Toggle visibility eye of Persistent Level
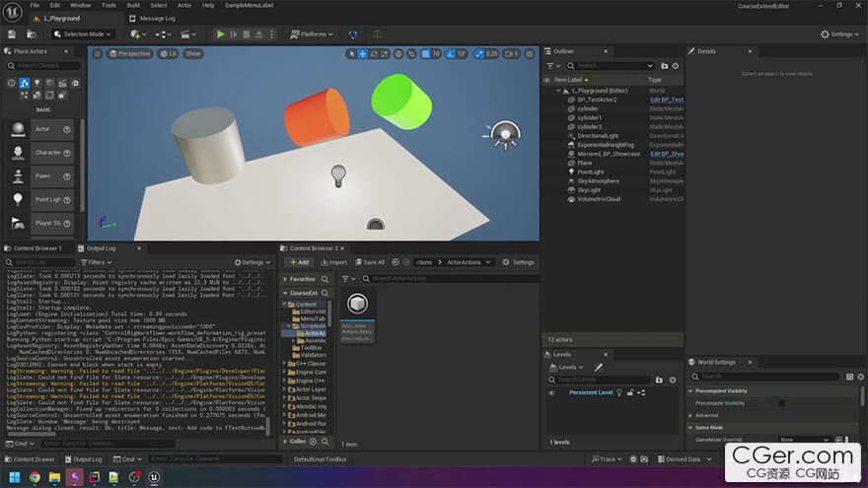 pyautogui.click(x=551, y=392)
